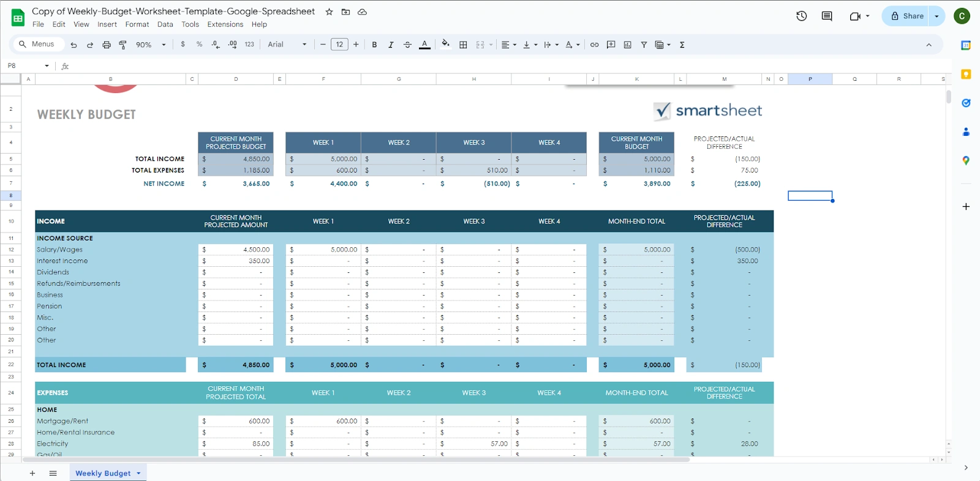Viewport: 980px width, 481px height.
Task: Open the Arial font dropdown
Action: coord(287,45)
